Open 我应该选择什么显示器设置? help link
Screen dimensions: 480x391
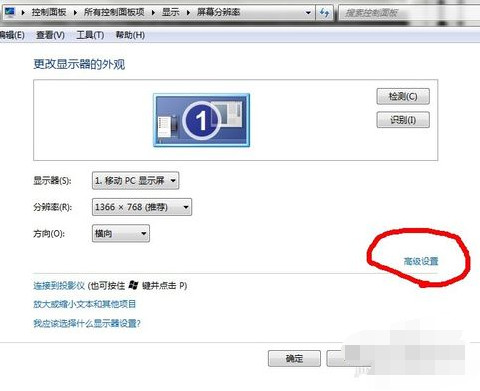pyautogui.click(x=87, y=323)
